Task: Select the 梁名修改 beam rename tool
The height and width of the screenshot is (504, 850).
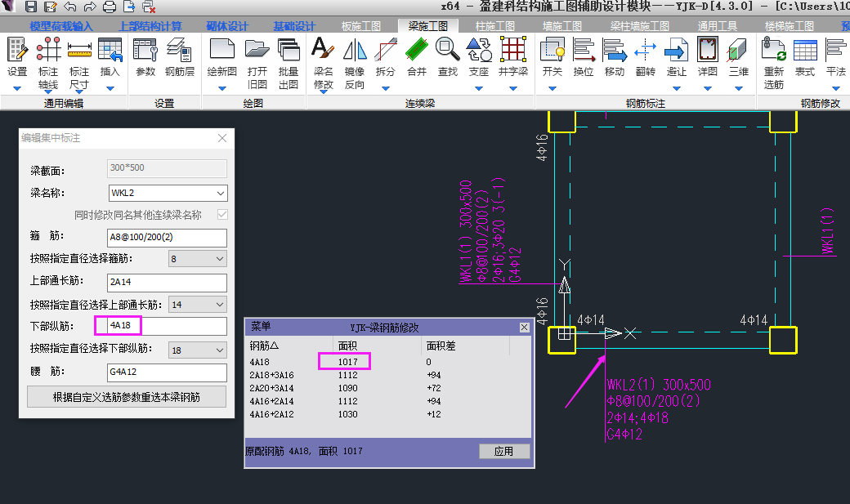Action: point(323,50)
